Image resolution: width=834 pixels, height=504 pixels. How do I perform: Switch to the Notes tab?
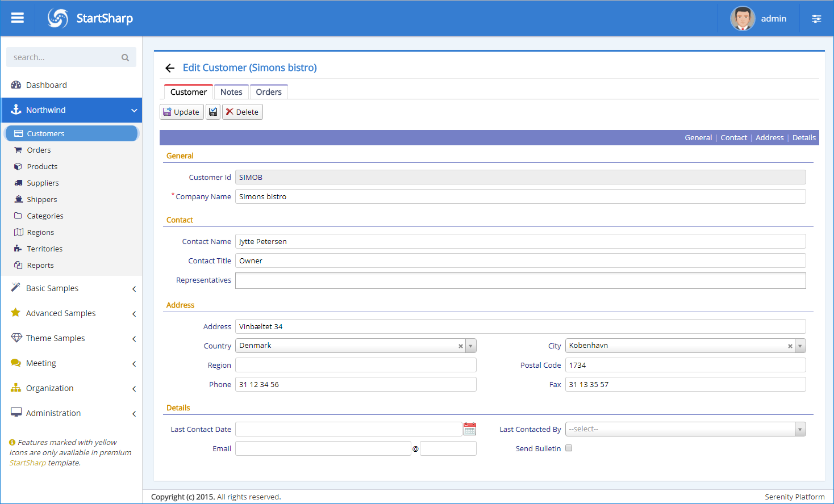pos(231,92)
